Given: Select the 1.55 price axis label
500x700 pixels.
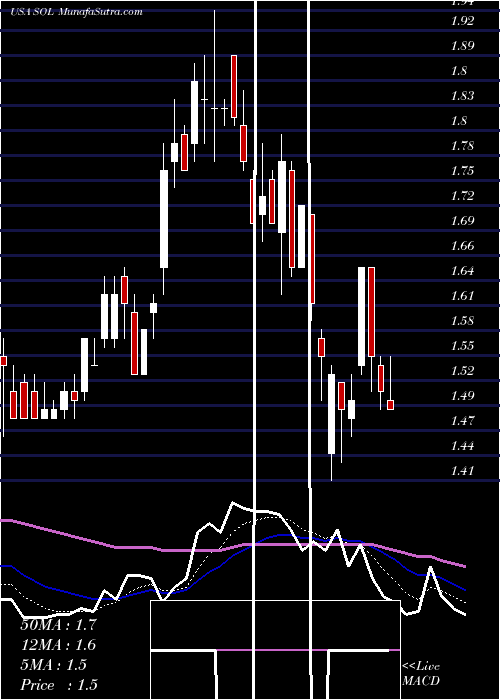Looking at the screenshot, I should coord(465,346).
